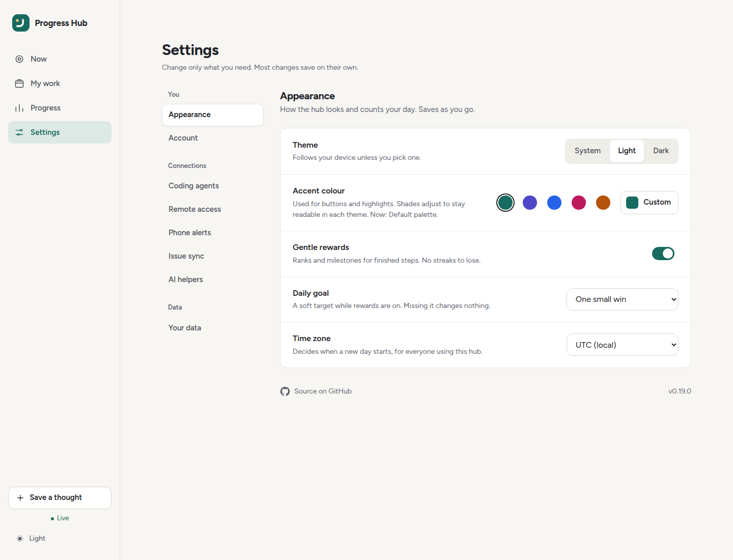The height and width of the screenshot is (560, 733).
Task: Open the Account settings section
Action: coord(213,138)
